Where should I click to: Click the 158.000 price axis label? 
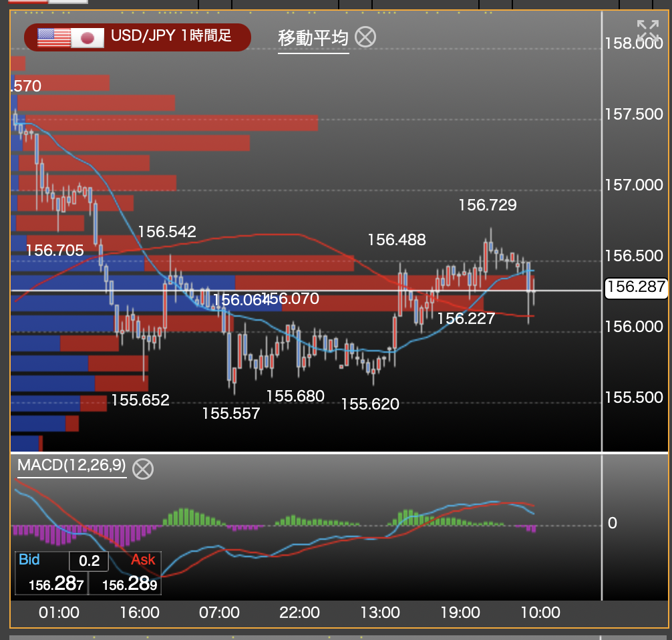coord(633,45)
